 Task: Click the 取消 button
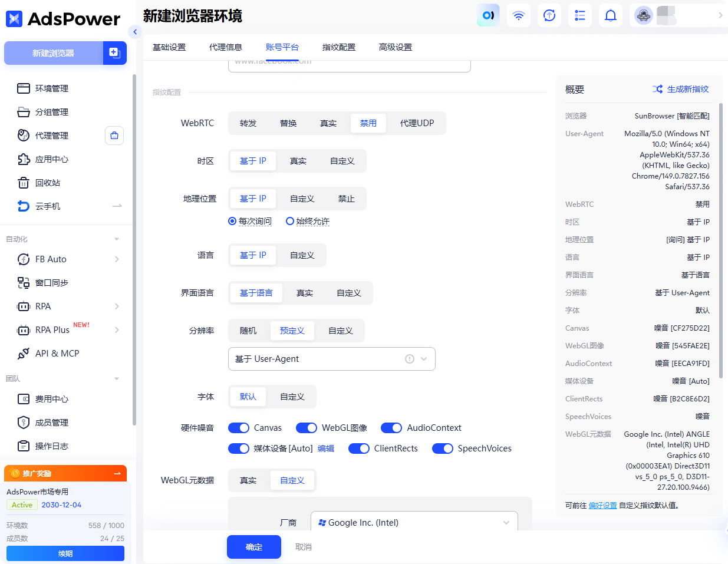point(304,547)
